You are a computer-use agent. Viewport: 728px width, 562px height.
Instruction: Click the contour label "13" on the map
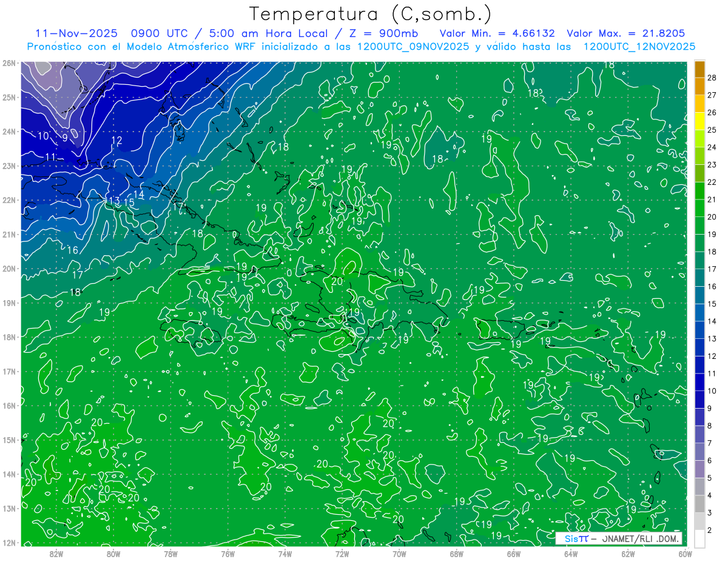pyautogui.click(x=113, y=201)
